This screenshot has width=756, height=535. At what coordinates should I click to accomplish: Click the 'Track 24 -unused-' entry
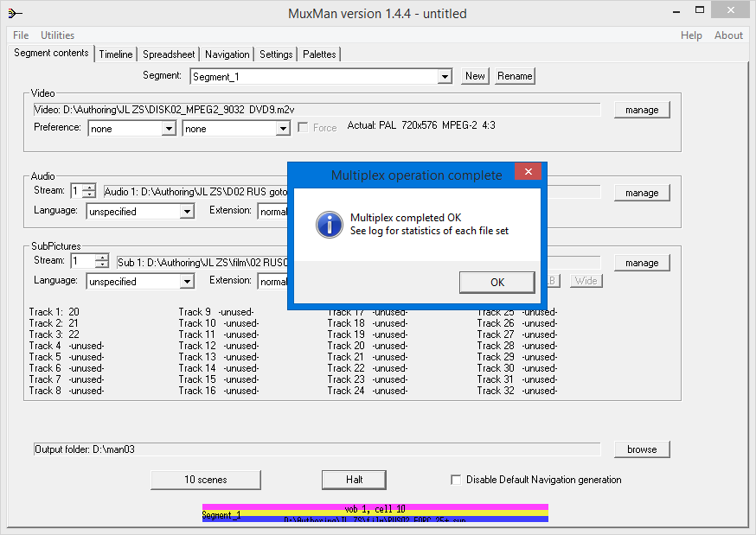[x=368, y=391]
